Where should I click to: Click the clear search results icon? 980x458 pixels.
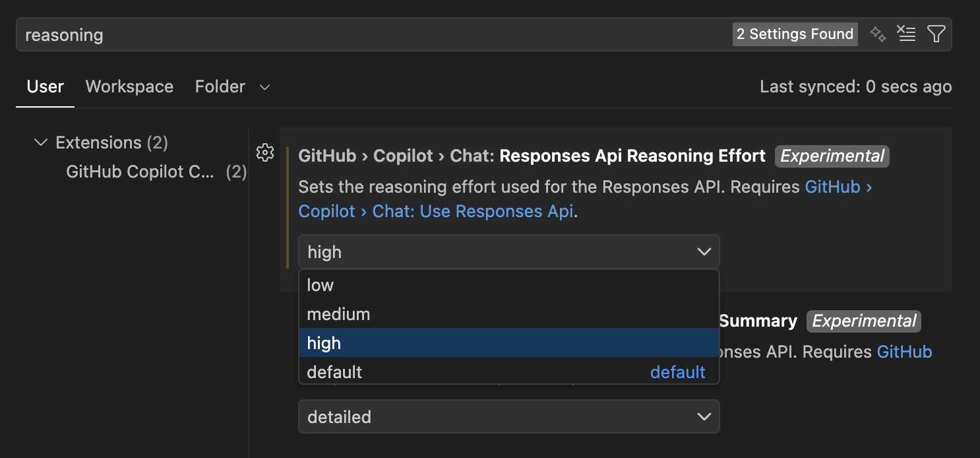(x=906, y=34)
